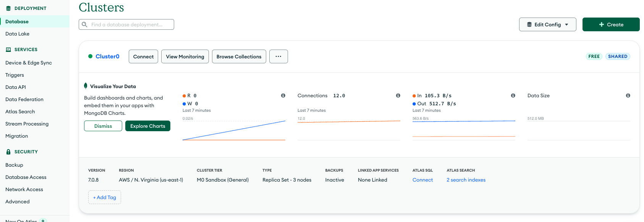Image resolution: width=644 pixels, height=222 pixels.
Task: Open the three-dots more options menu for Cluster0
Action: [x=278, y=56]
